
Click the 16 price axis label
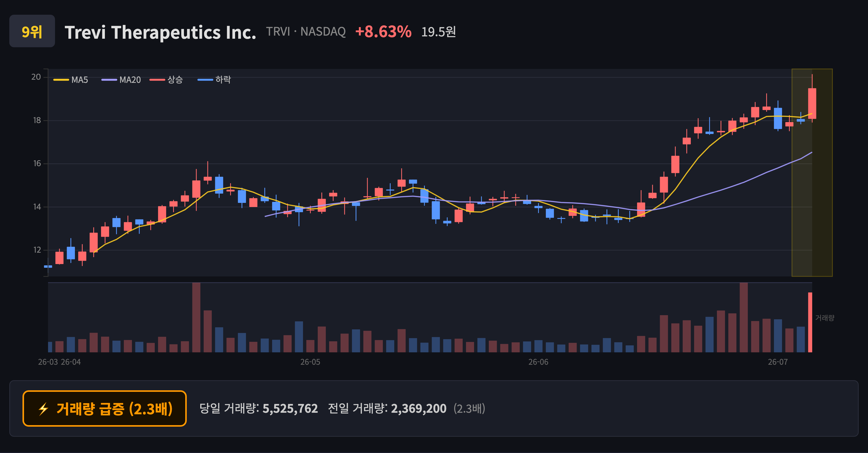point(37,164)
